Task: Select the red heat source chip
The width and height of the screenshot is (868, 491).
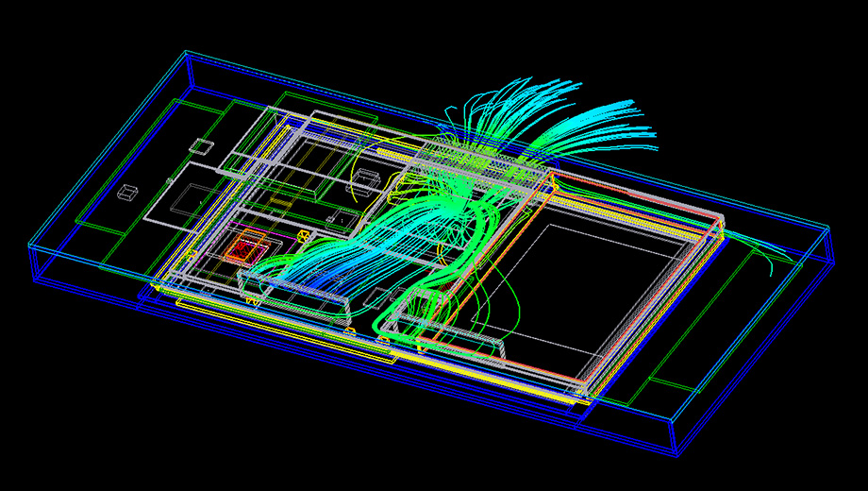Action: (244, 248)
